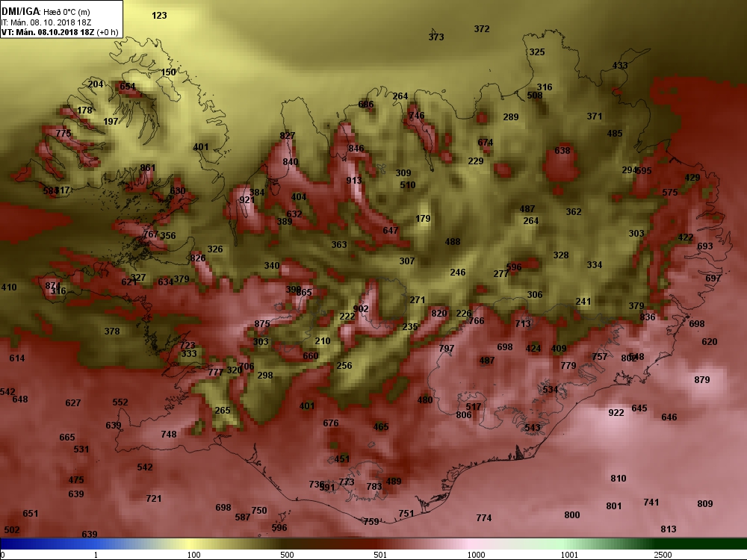The width and height of the screenshot is (747, 560).
Task: Click the map value 433
Action: point(620,65)
